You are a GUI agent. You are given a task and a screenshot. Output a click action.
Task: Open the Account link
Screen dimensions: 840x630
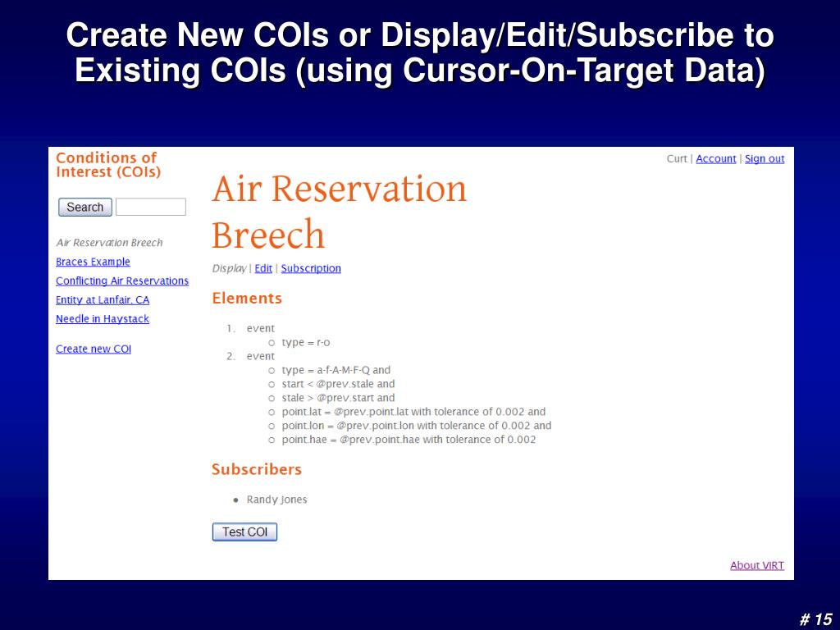tap(715, 158)
